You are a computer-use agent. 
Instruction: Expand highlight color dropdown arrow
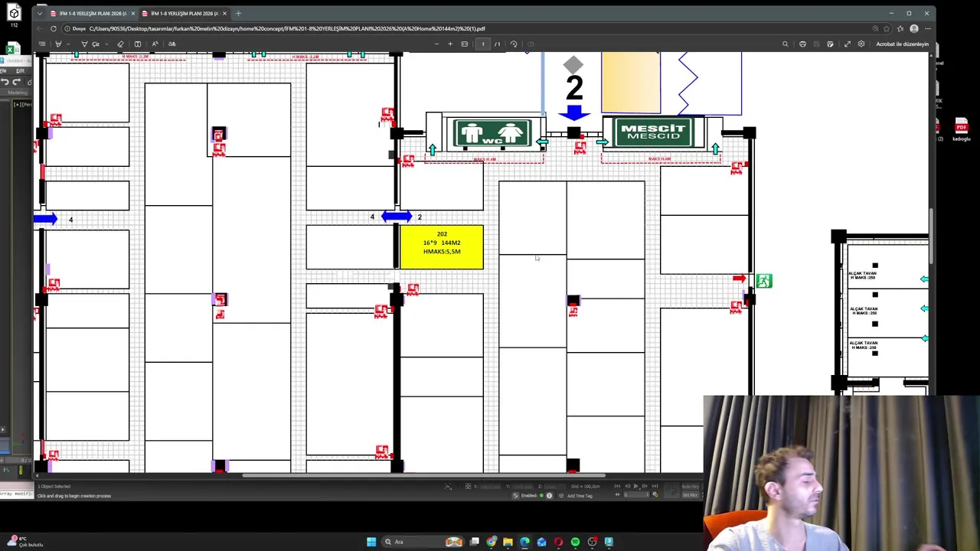68,44
